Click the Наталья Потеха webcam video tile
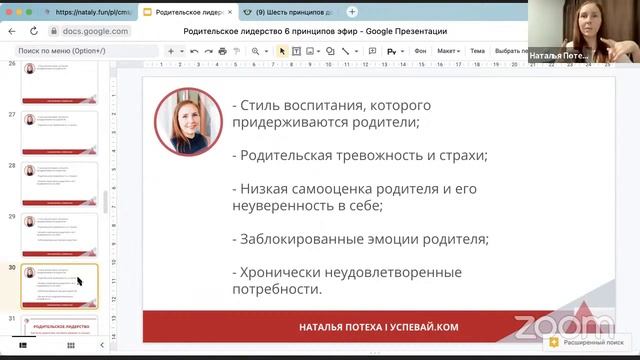 tap(584, 31)
